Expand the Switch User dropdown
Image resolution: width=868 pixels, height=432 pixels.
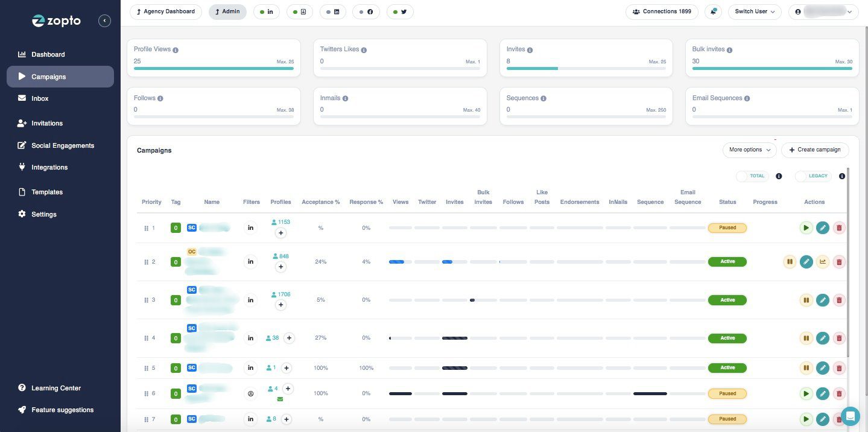pos(753,11)
